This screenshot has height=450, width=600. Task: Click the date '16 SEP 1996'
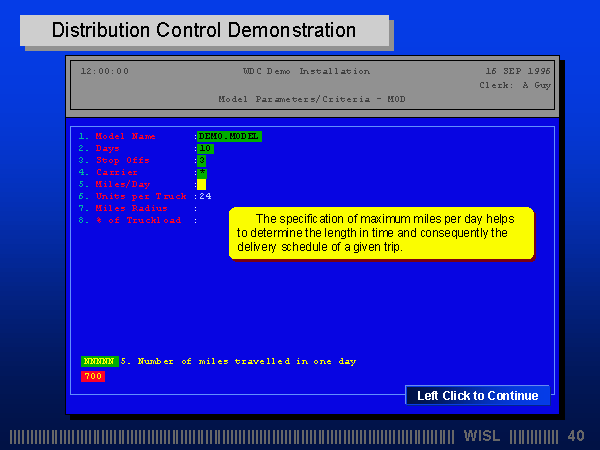(518, 71)
